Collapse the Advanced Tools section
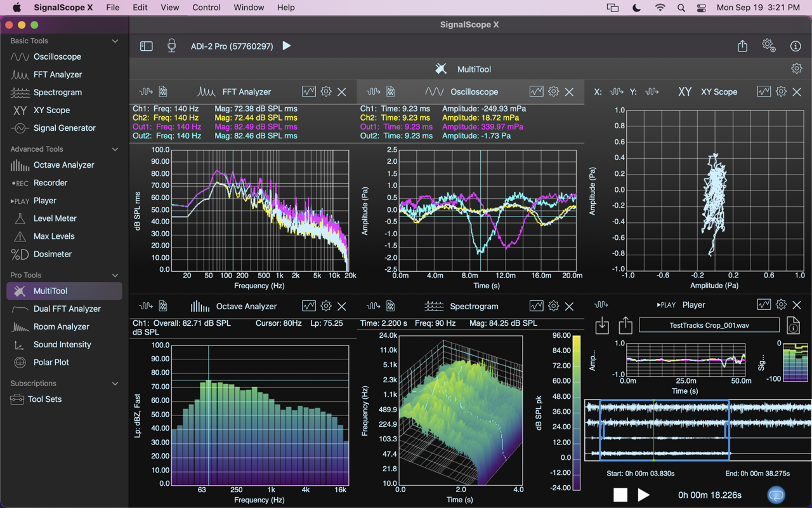812x508 pixels. [115, 149]
